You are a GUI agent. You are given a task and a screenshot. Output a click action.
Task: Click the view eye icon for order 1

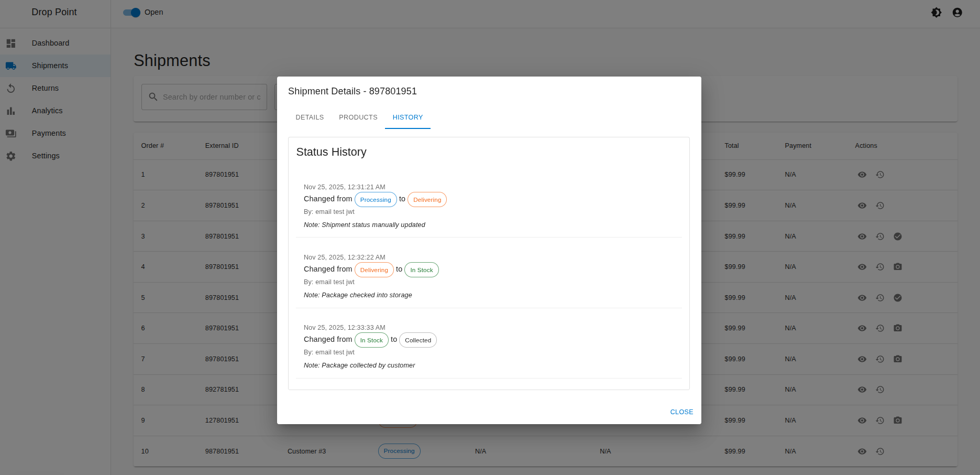pos(862,175)
